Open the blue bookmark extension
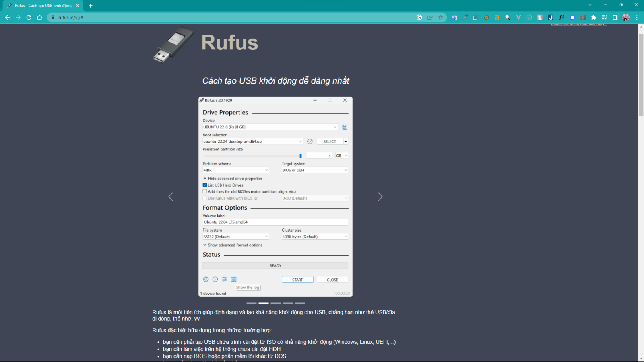Image resolution: width=644 pixels, height=362 pixels. coord(572,17)
